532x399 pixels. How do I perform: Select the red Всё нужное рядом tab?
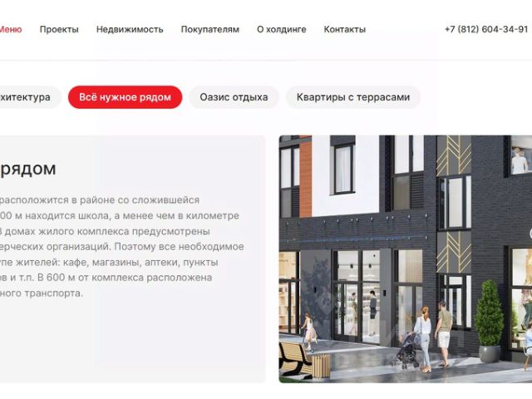125,97
